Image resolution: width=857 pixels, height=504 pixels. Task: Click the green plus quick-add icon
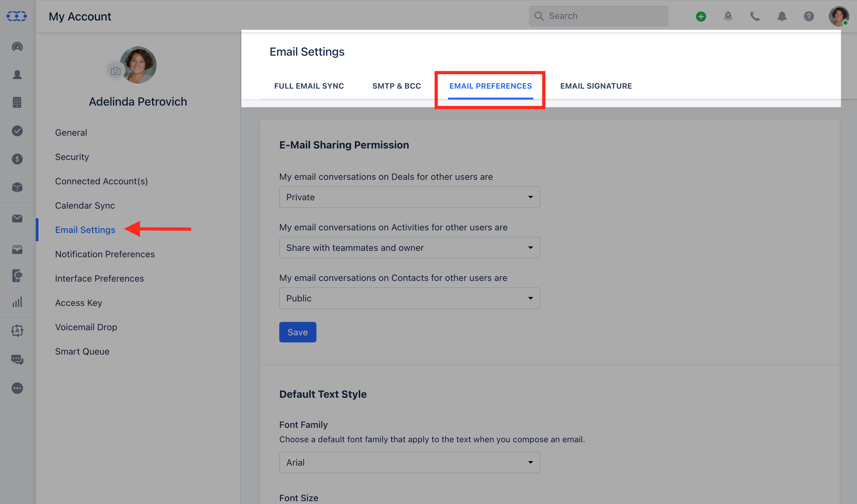pyautogui.click(x=701, y=16)
